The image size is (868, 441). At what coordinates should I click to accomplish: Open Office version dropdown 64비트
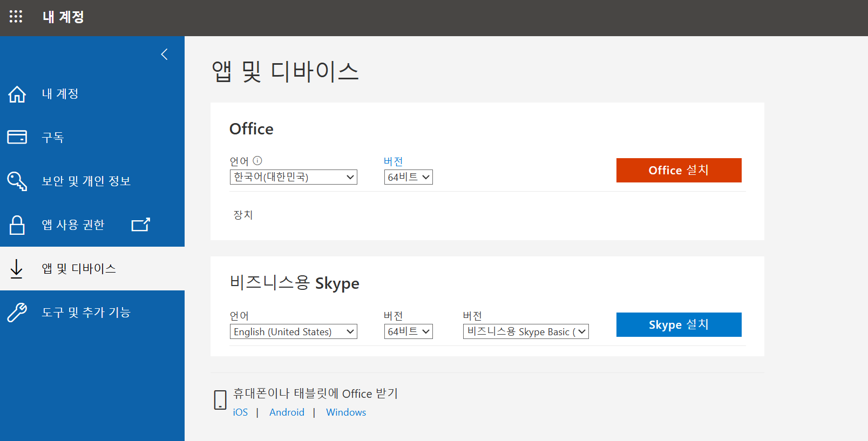tap(409, 177)
